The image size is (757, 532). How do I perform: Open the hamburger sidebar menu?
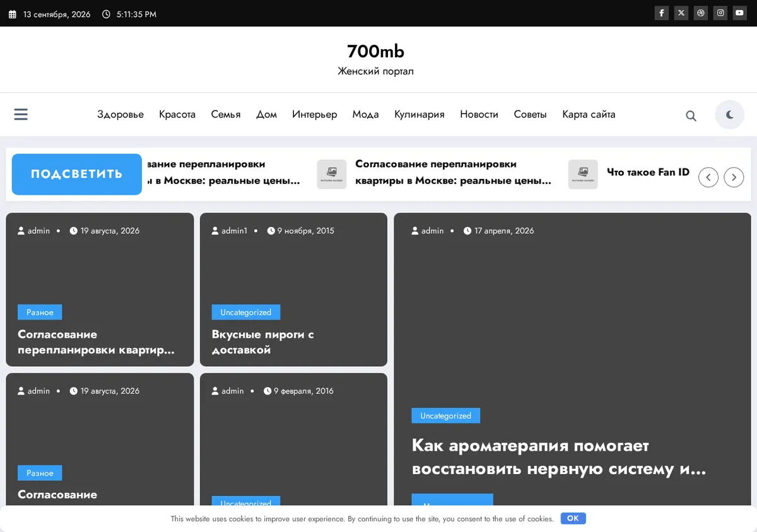click(x=21, y=114)
